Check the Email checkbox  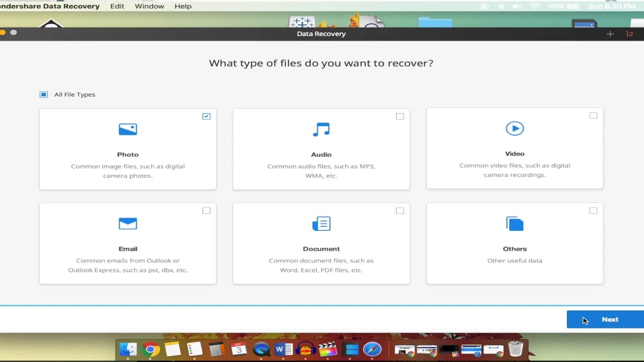point(206,211)
